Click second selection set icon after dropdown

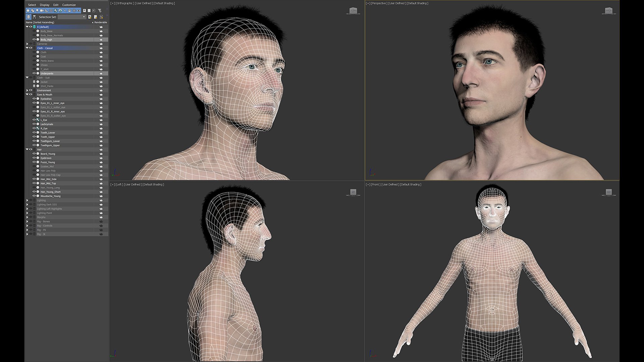click(x=96, y=17)
